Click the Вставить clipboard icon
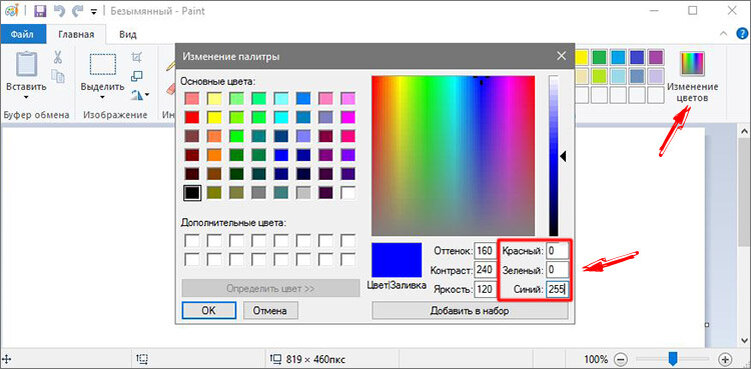Viewport: 751px width, 369px height. click(26, 64)
